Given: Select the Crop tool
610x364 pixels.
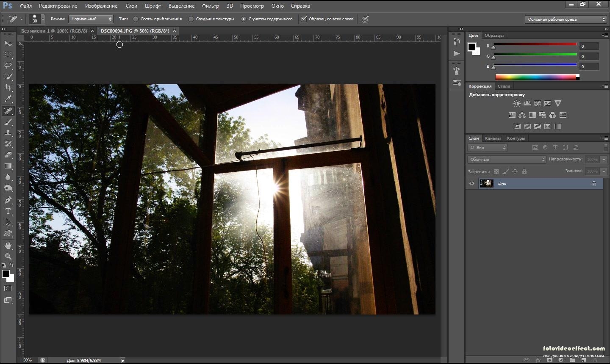Looking at the screenshot, I should 8,88.
